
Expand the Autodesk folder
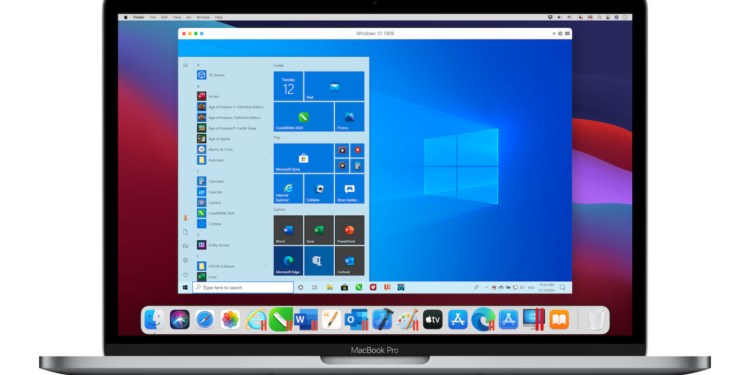tap(232, 160)
